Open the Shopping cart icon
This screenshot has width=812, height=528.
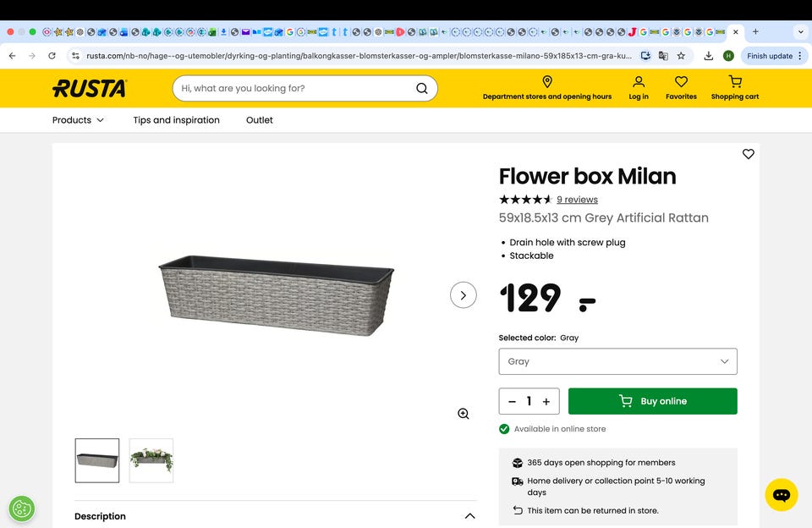coord(735,81)
